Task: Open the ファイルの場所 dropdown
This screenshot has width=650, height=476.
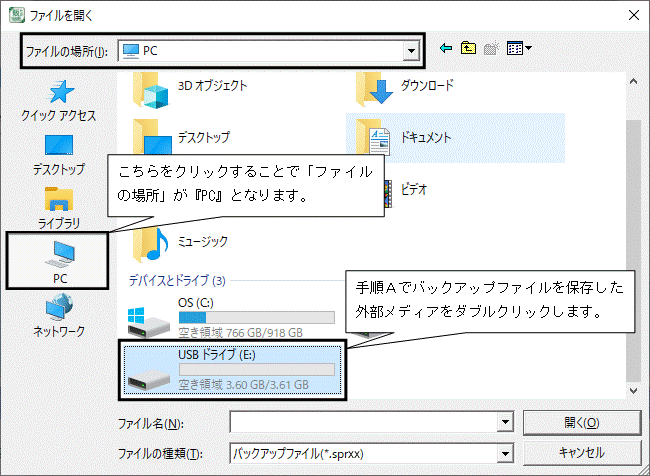Action: click(x=411, y=51)
